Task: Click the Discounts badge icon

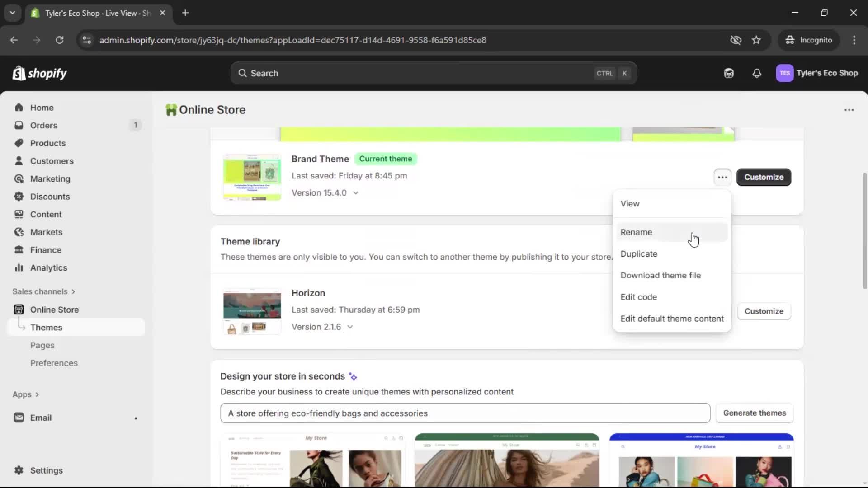Action: click(19, 197)
